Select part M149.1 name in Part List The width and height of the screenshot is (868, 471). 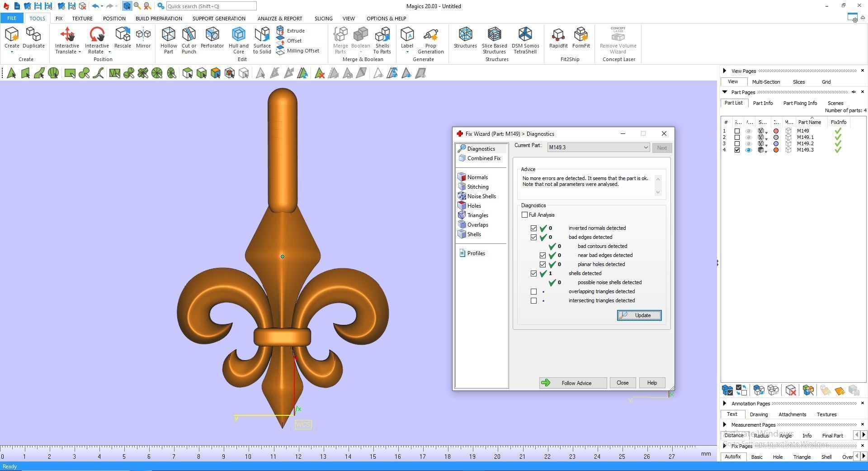coord(805,138)
